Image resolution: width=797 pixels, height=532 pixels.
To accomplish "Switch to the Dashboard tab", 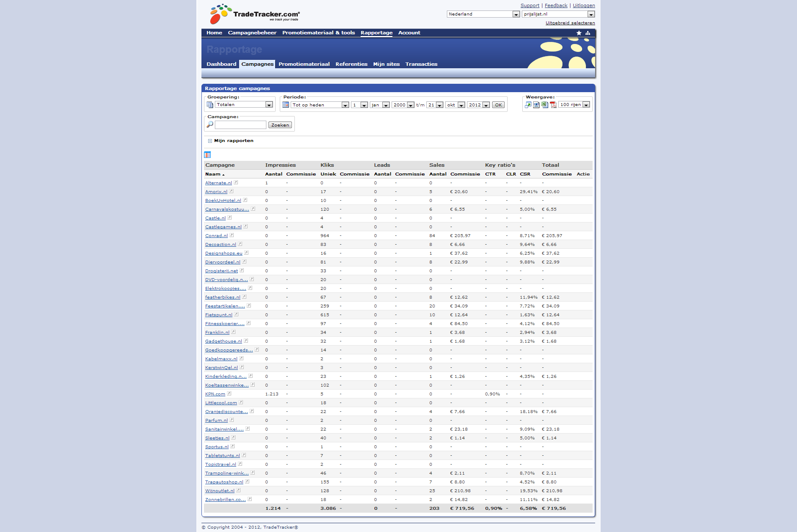I will (221, 64).
